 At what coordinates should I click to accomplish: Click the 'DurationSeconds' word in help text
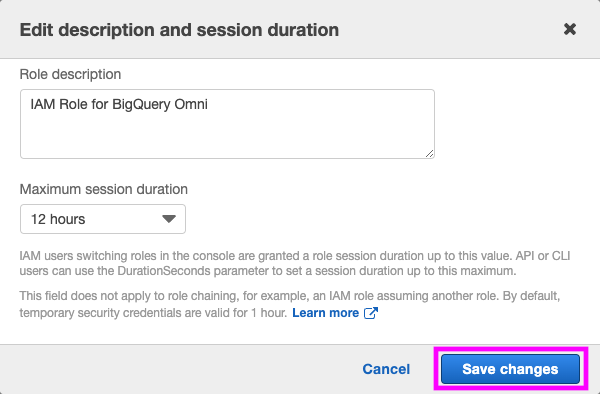(164, 271)
